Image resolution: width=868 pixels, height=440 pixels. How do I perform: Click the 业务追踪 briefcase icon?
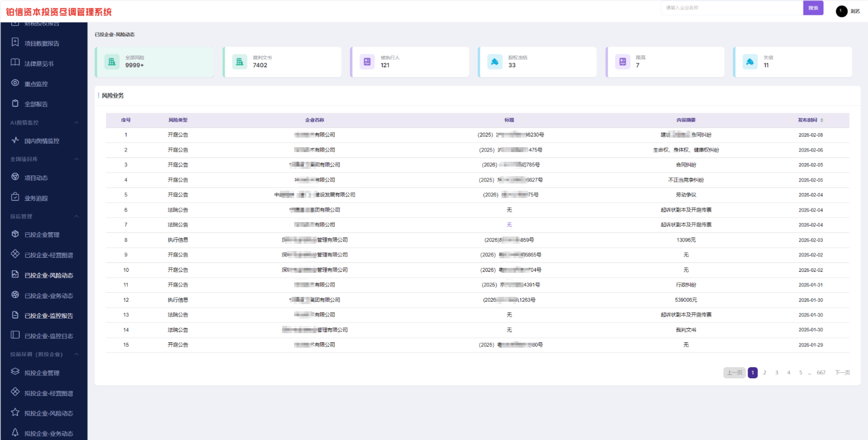tap(15, 197)
